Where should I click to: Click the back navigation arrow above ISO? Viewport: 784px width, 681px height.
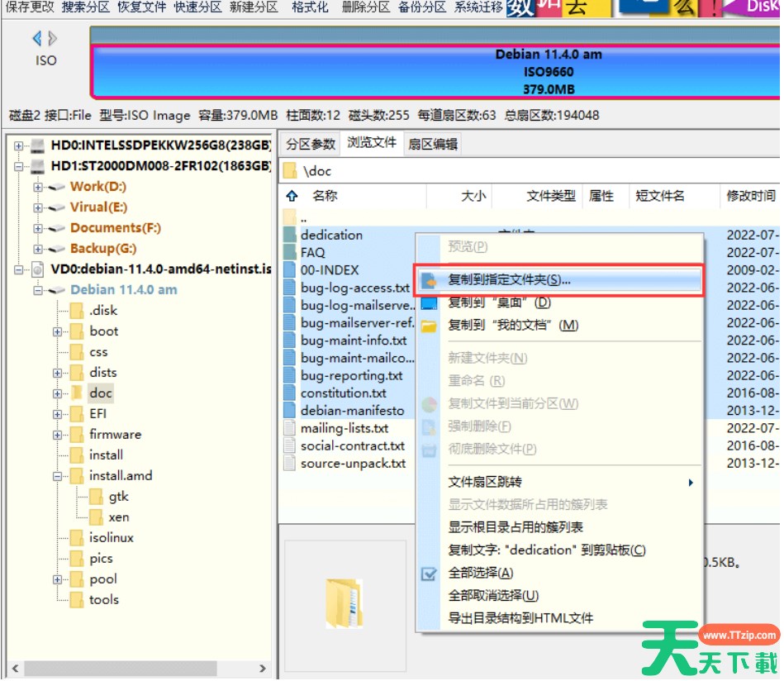click(x=37, y=39)
